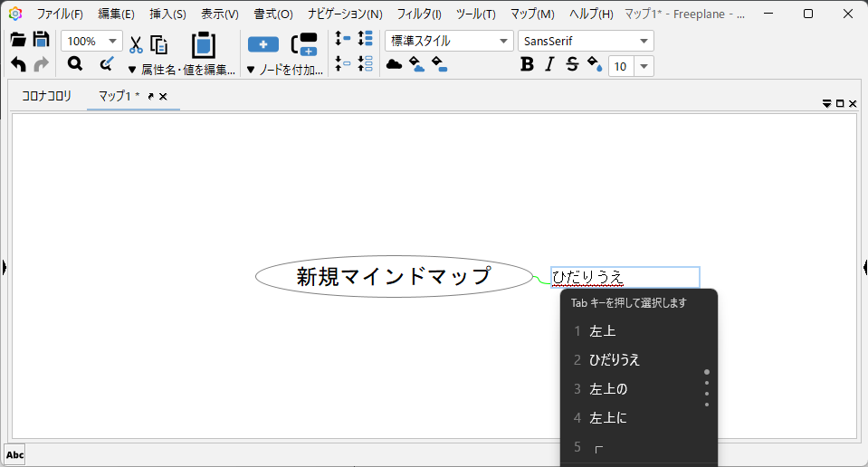The image size is (868, 467).
Task: Toggle bold formatting
Action: 527,65
